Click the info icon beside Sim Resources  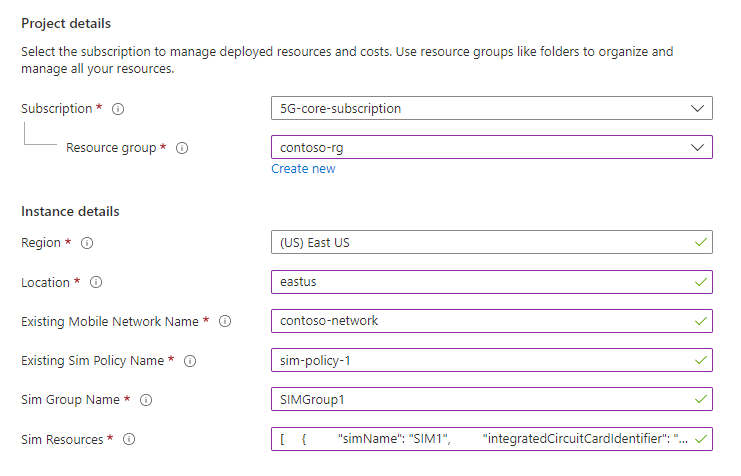pos(128,439)
